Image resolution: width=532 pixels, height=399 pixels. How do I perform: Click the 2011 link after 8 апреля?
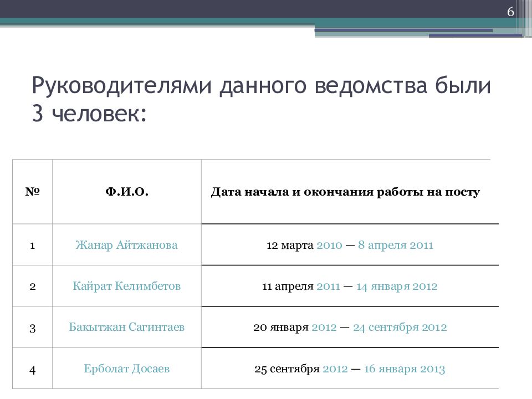(421, 245)
